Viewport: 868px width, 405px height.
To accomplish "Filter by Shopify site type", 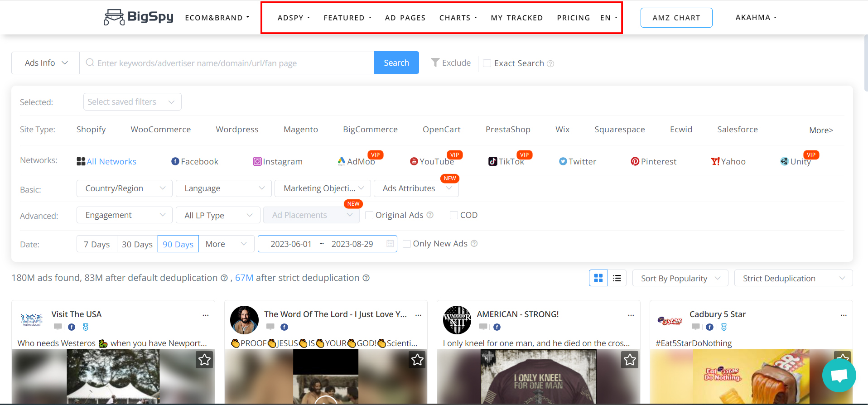I will (91, 129).
